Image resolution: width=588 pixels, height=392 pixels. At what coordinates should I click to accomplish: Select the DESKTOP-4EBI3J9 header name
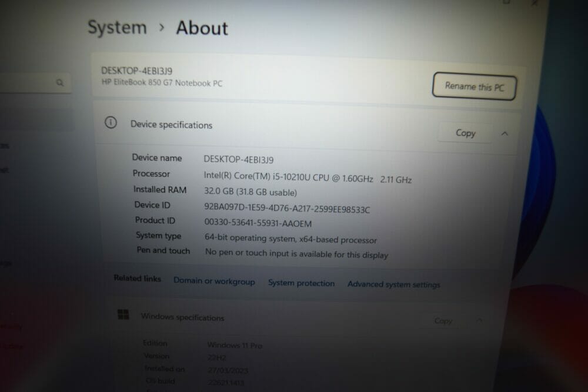tap(137, 71)
